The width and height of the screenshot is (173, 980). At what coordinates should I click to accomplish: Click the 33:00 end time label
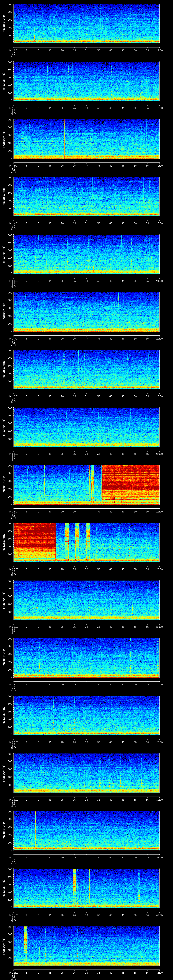[159, 972]
